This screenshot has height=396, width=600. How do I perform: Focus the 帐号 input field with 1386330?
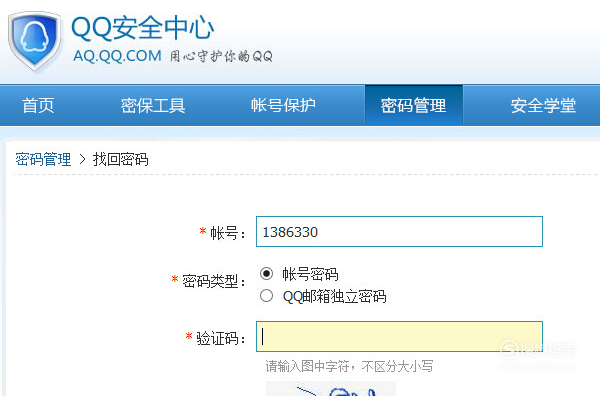tap(399, 231)
